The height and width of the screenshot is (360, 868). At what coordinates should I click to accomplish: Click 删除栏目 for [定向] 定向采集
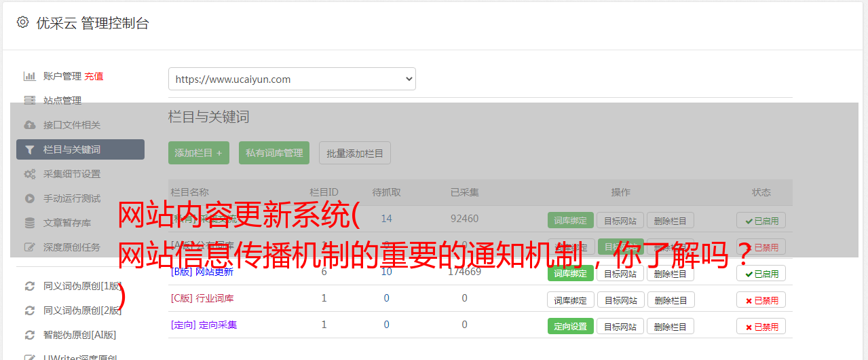tap(670, 326)
